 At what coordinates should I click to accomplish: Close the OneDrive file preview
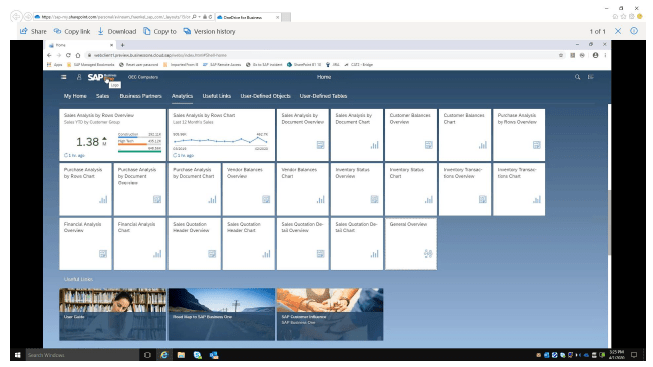click(618, 31)
